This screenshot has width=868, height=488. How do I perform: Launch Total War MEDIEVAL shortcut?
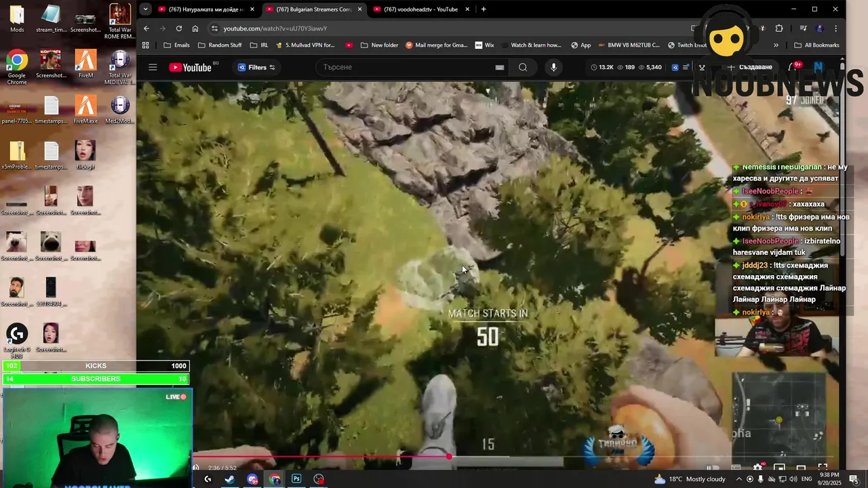(120, 66)
